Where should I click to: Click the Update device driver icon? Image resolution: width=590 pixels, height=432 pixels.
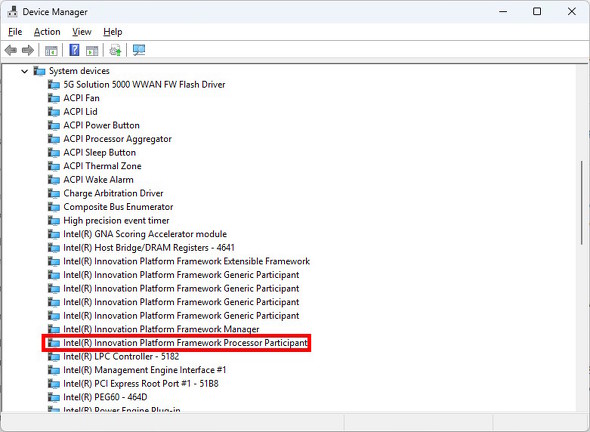click(x=115, y=50)
